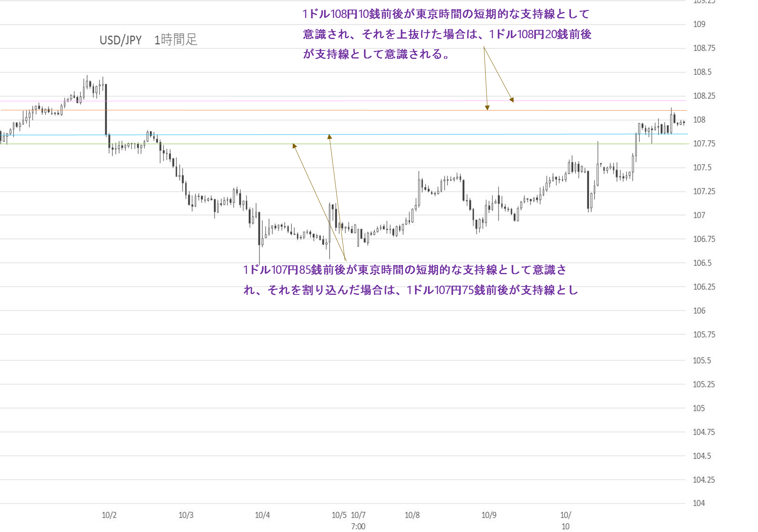Screen dimensions: 758x532
Task: Click the 10/2 date axis label
Action: click(x=109, y=515)
